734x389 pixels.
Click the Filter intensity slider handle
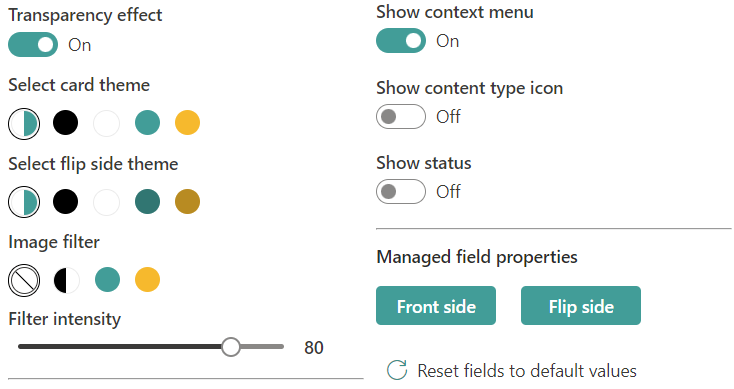[231, 347]
